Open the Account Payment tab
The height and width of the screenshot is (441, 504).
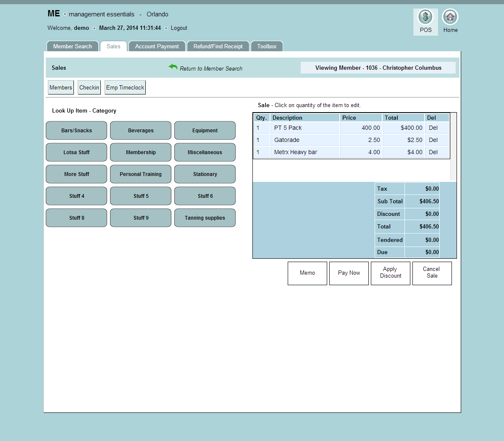point(157,47)
